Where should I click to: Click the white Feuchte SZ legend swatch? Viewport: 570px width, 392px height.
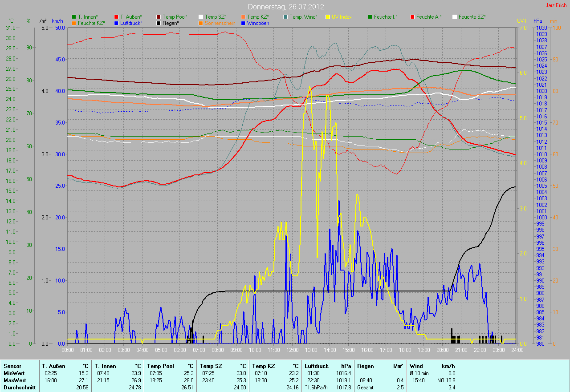pos(455,17)
